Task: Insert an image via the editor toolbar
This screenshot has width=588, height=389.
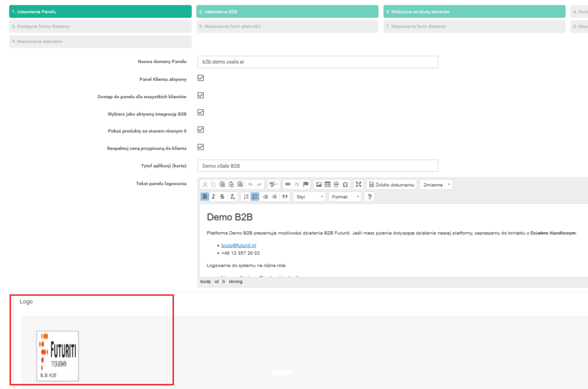Action: [319, 184]
